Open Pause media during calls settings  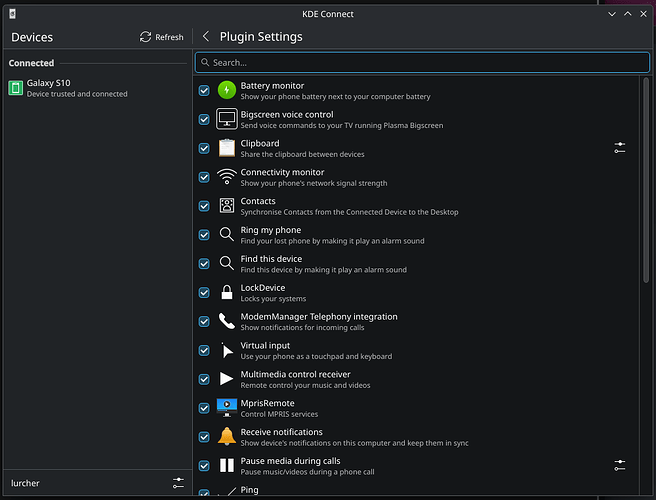[620, 465]
